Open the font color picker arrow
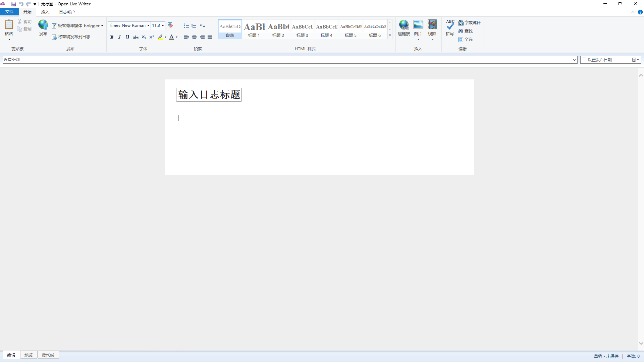 click(176, 37)
